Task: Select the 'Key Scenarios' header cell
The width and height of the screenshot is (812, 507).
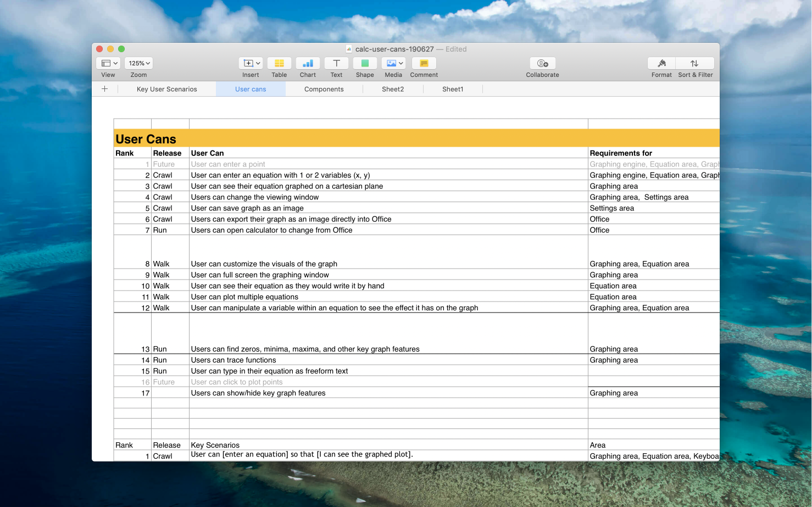Action: [x=388, y=445]
